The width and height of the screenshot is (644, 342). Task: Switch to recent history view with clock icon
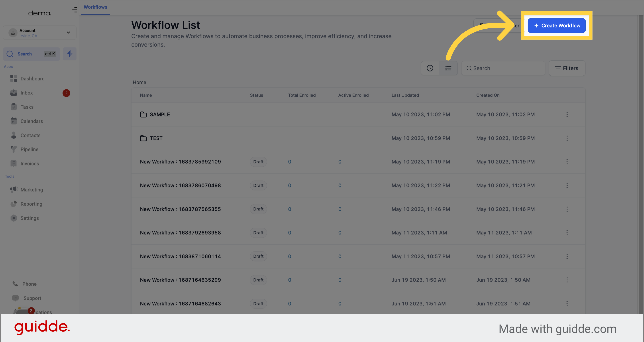tap(430, 68)
